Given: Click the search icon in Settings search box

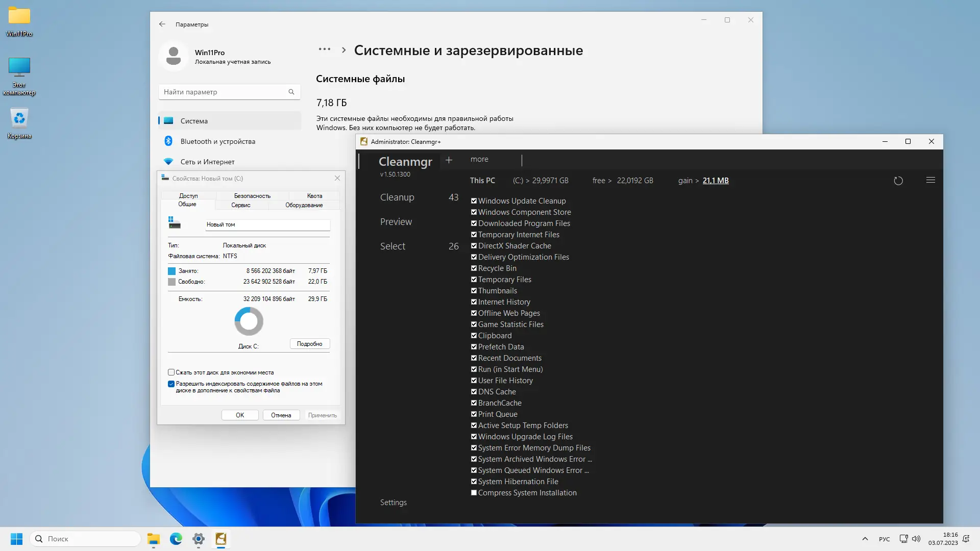Looking at the screenshot, I should pos(291,92).
